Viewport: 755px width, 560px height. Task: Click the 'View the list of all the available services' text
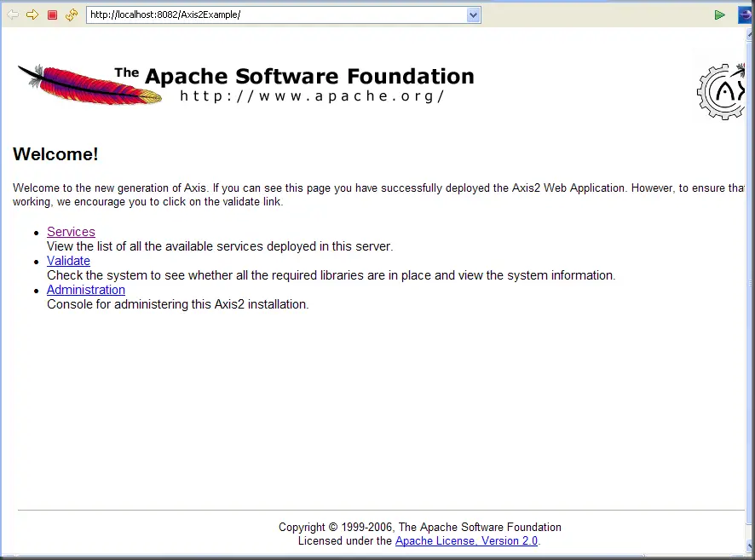click(x=220, y=246)
